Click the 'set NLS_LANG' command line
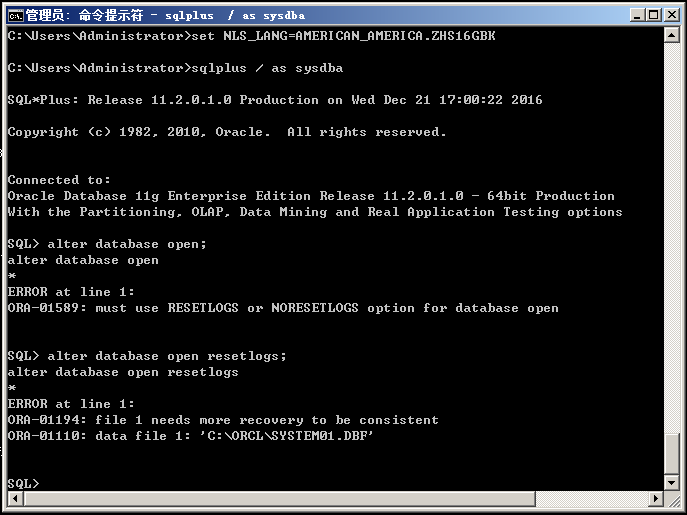This screenshot has height=515, width=687. tap(251, 36)
